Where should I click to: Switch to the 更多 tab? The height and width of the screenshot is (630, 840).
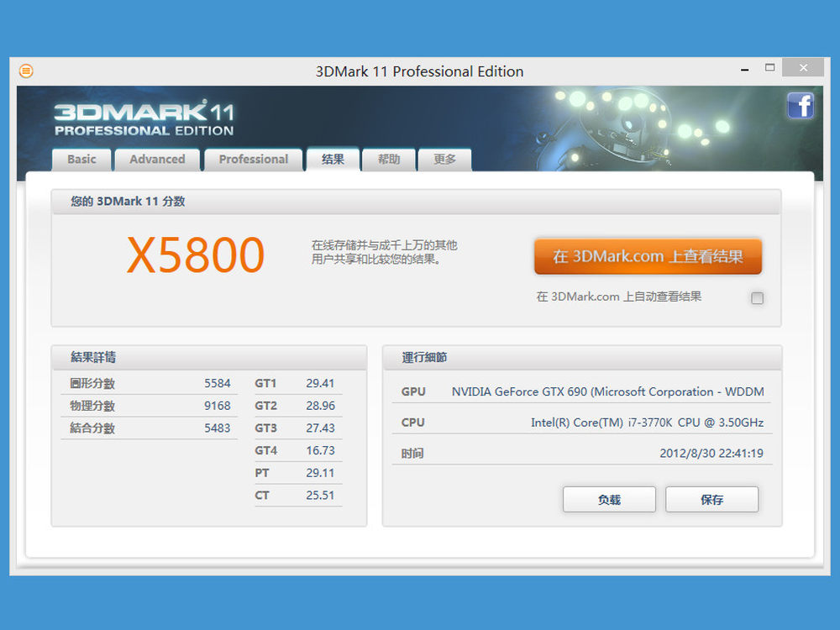[x=444, y=160]
